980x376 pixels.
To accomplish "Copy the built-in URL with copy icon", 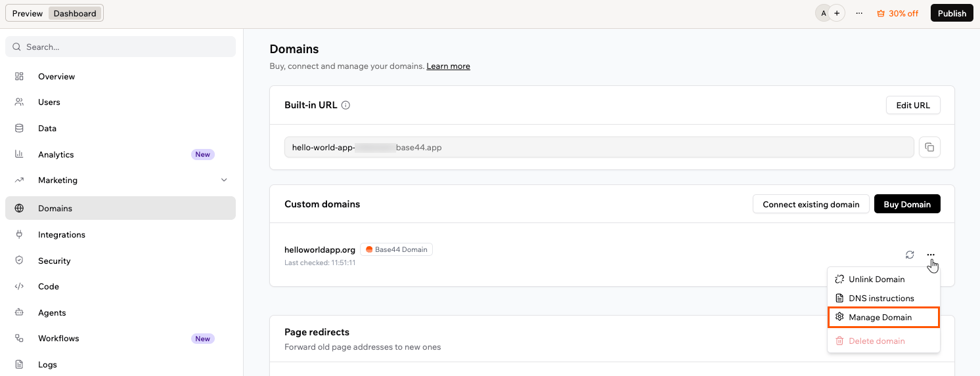I will [x=929, y=147].
